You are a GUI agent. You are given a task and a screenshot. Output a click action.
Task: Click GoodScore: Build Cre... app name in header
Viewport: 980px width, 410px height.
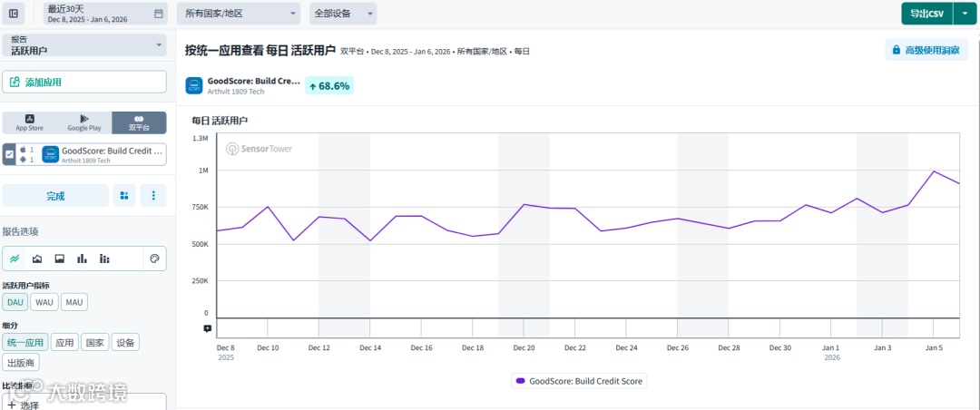(x=253, y=82)
